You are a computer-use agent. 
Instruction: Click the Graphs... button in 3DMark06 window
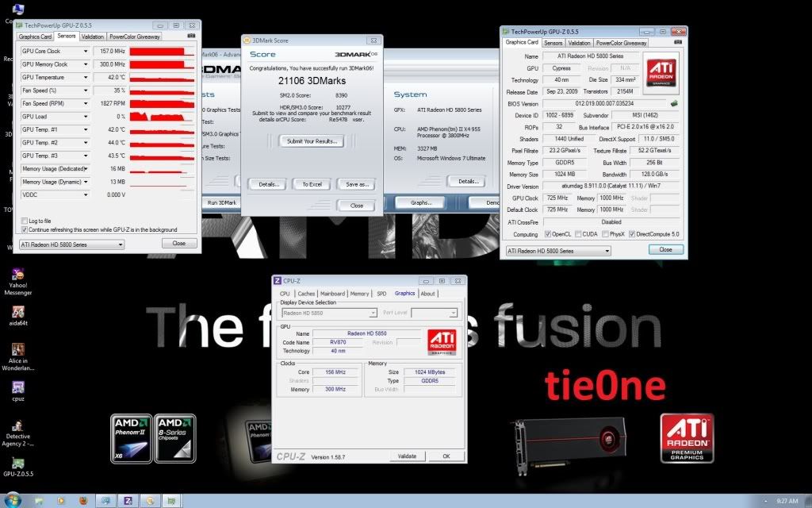click(420, 202)
